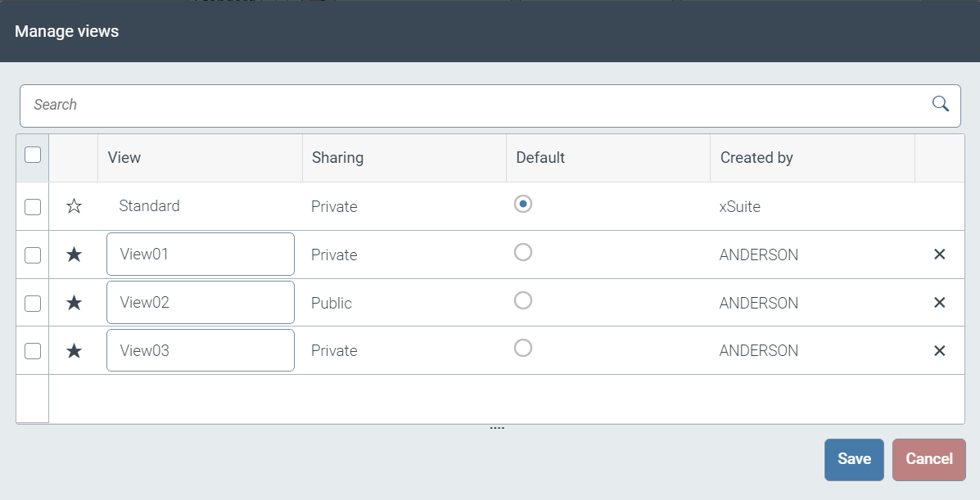This screenshot has width=980, height=500.
Task: Choose View03 as default via radio button
Action: pyautogui.click(x=523, y=349)
